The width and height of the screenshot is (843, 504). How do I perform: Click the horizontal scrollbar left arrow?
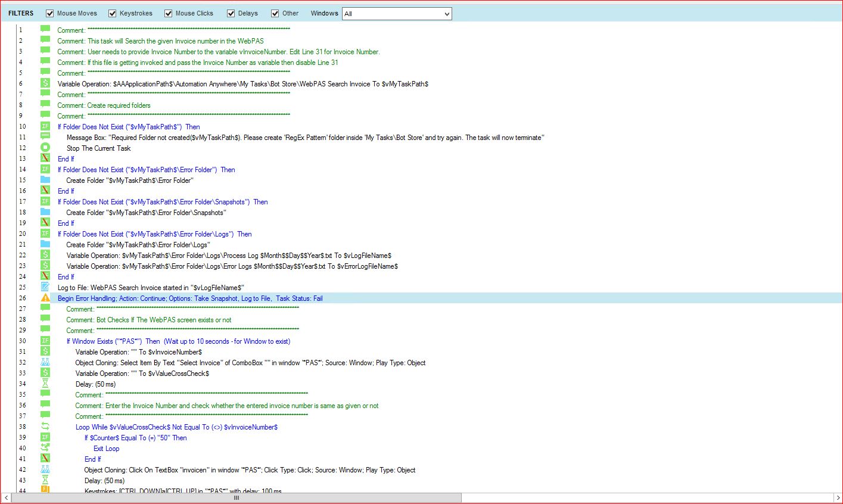[x=6, y=497]
